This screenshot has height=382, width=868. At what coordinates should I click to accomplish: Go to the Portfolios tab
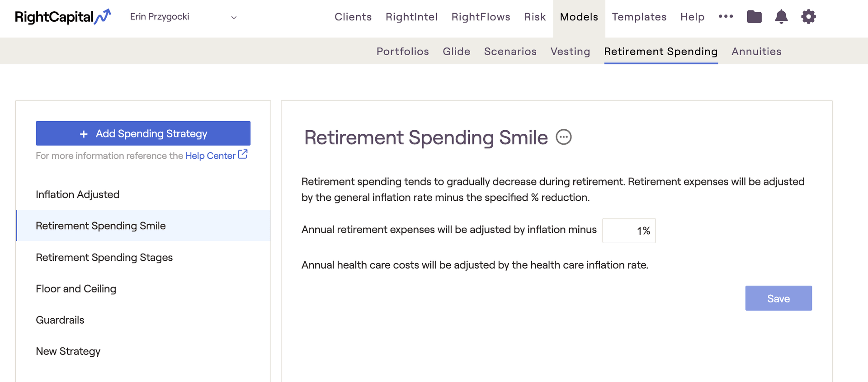pyautogui.click(x=402, y=52)
